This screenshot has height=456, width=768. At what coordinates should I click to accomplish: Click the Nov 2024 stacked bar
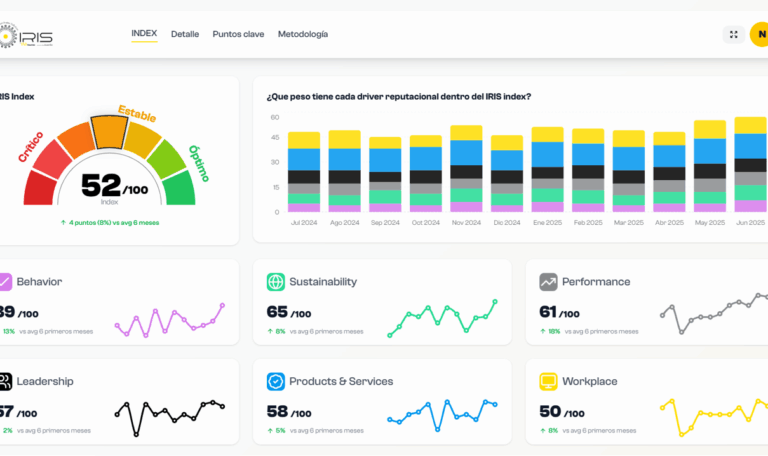(466, 168)
